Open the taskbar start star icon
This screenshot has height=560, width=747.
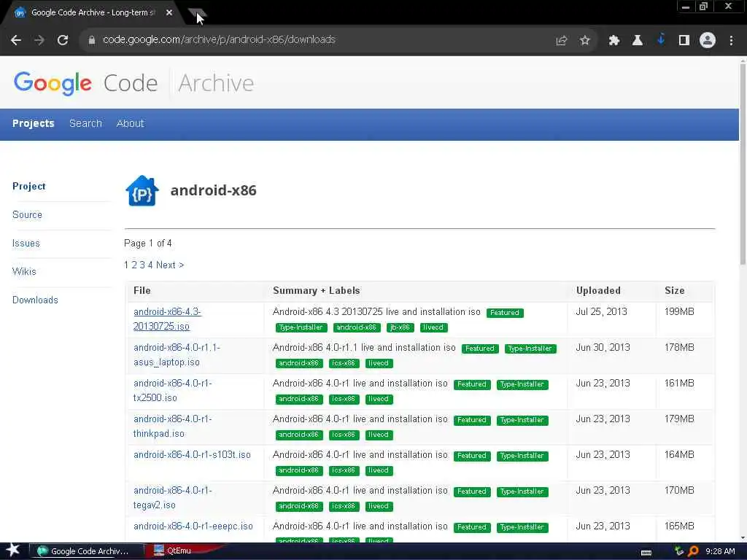(13, 551)
